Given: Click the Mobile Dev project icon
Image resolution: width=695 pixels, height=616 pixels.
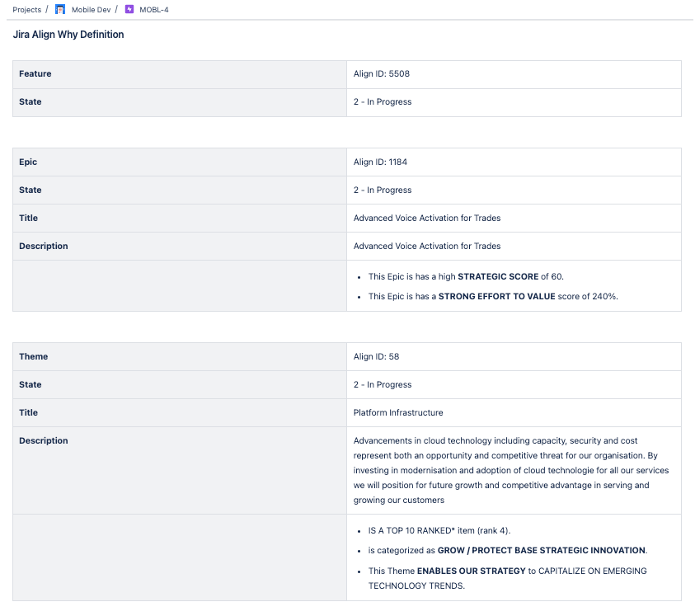Looking at the screenshot, I should coord(60,9).
